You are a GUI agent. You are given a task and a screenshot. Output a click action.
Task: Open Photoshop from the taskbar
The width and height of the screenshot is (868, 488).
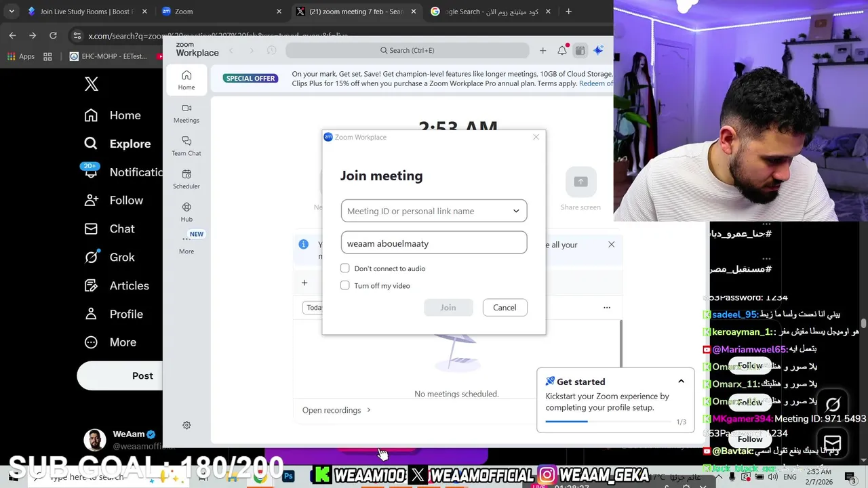coord(288,476)
